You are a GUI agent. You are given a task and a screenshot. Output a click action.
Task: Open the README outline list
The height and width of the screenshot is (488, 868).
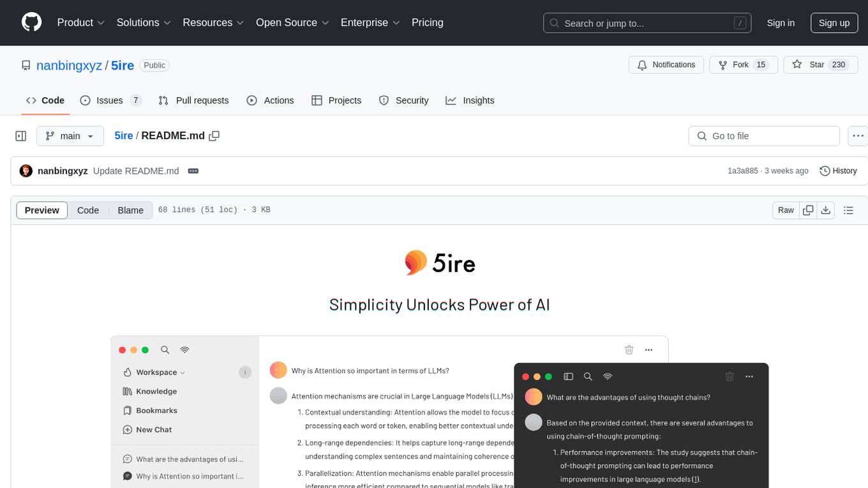848,210
